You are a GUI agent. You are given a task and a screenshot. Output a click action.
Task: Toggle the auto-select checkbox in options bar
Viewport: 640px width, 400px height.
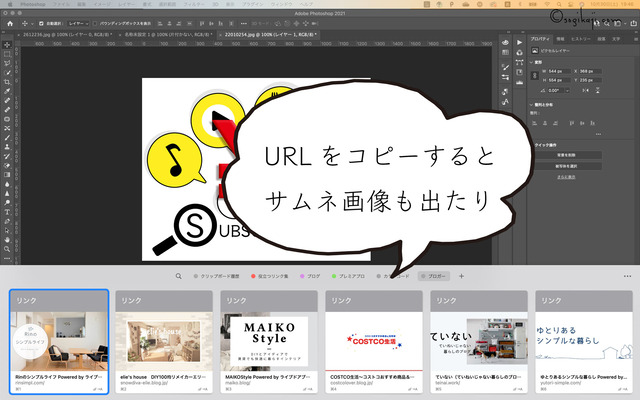point(41,24)
